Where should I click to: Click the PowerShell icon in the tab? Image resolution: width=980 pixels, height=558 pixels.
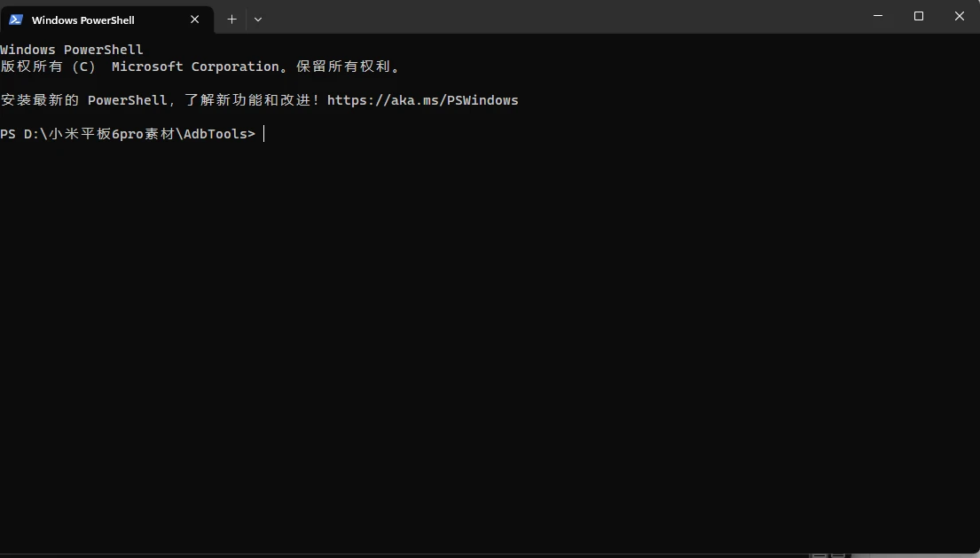(x=16, y=20)
